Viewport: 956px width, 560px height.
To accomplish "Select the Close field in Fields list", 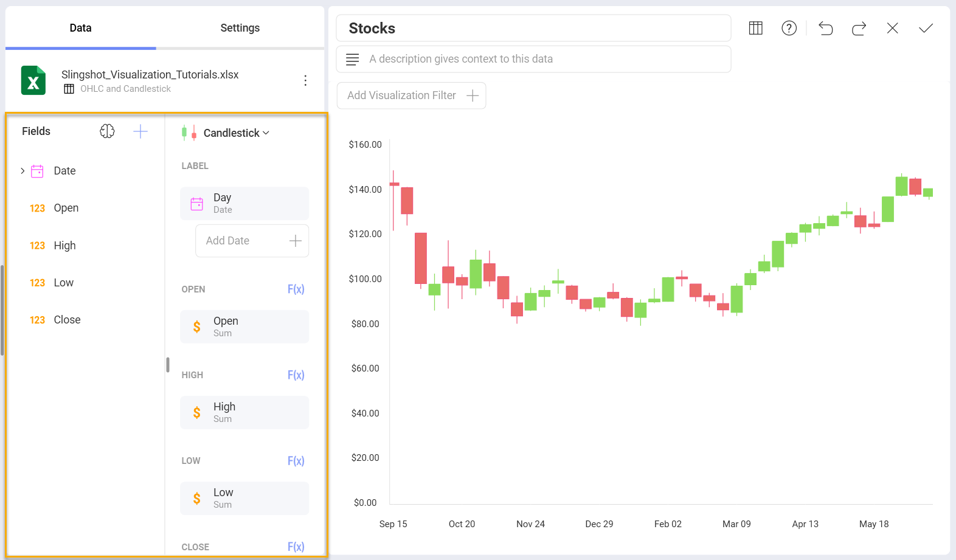I will (x=67, y=320).
